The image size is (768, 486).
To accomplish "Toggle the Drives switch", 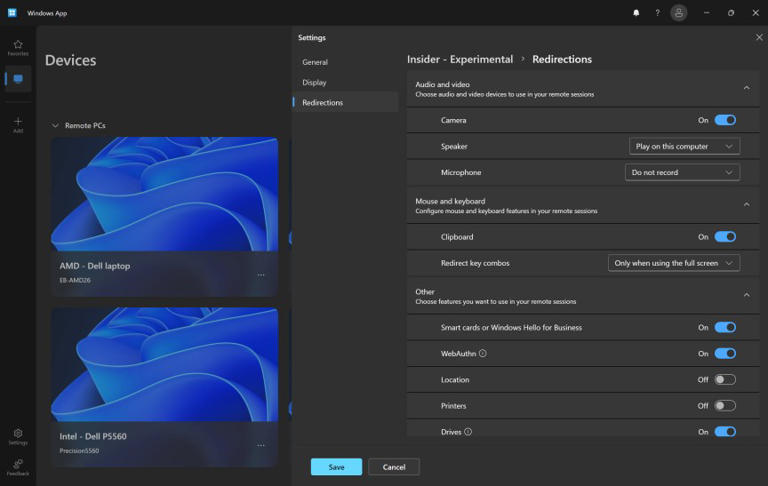I will [x=725, y=432].
